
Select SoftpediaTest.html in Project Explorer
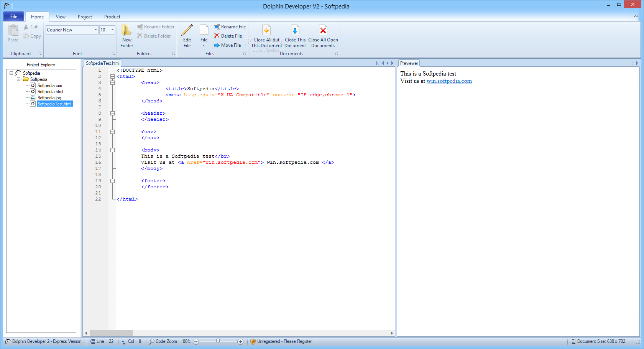54,104
